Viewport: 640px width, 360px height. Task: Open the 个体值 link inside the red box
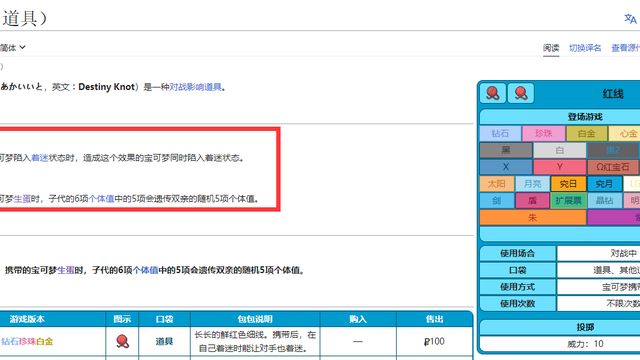click(101, 199)
